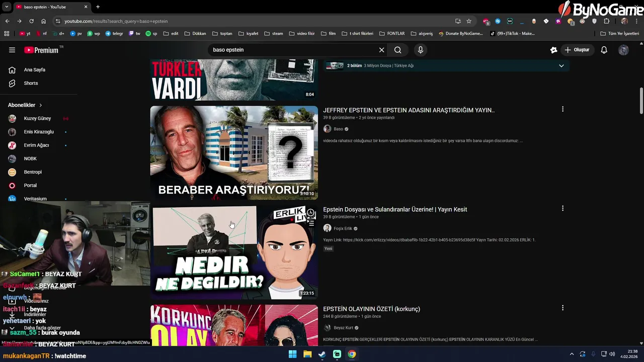This screenshot has width=644, height=362.
Task: Open 'steam' bookmark folder
Action: (x=274, y=34)
